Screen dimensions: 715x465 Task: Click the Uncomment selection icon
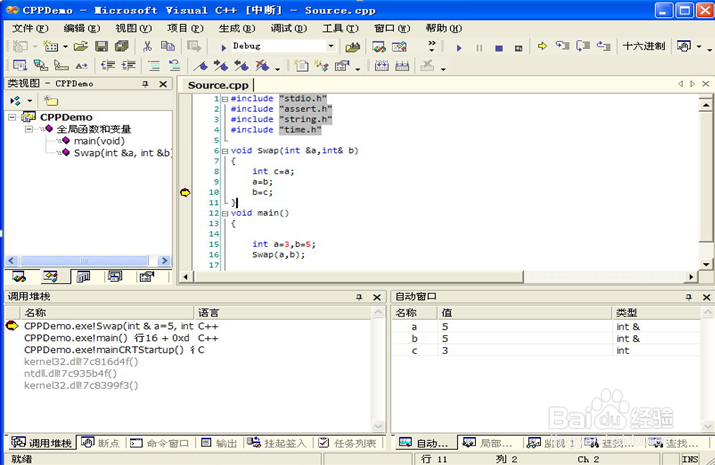174,66
